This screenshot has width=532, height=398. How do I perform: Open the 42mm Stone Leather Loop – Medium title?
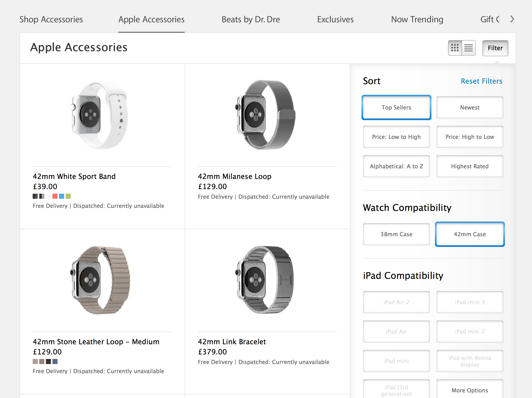(96, 342)
